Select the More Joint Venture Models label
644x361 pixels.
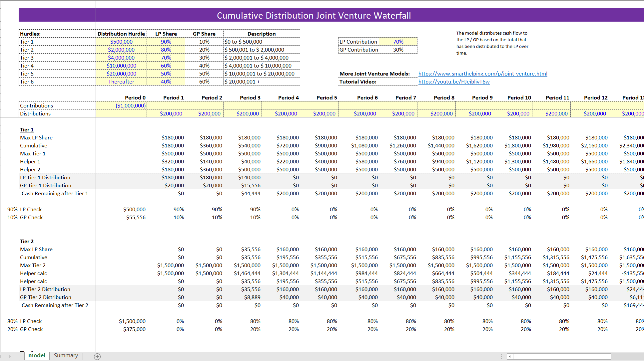374,74
